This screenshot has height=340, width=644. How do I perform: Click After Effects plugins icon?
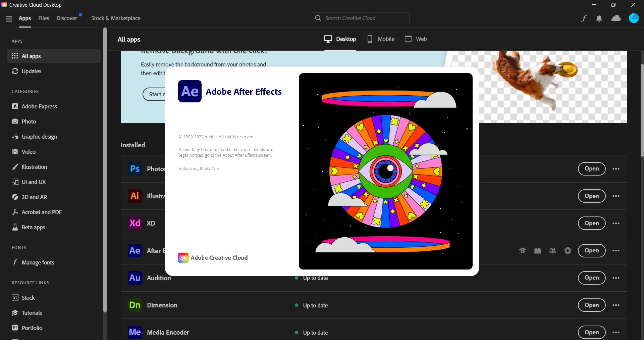point(538,251)
